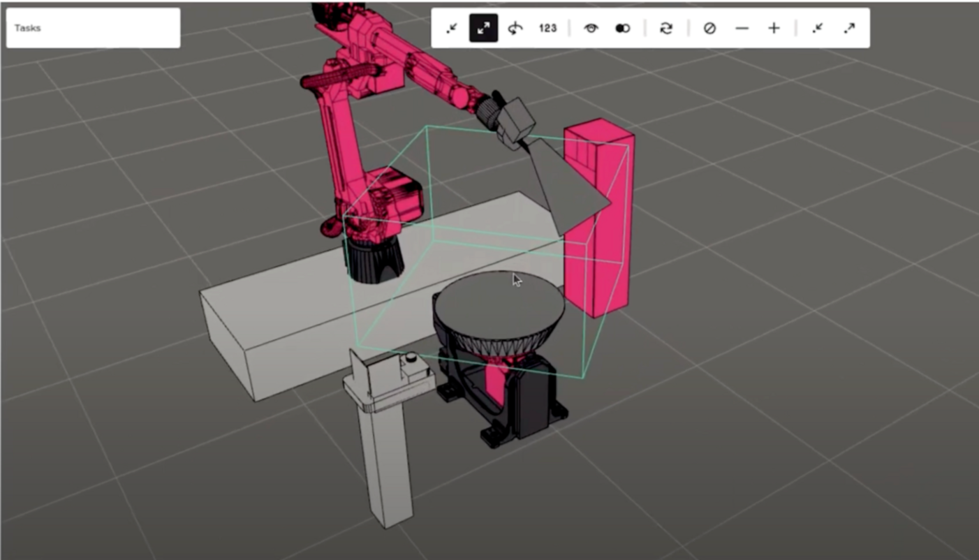Zoom out with the minus icon
Screen dimensions: 979x560
click(x=741, y=28)
